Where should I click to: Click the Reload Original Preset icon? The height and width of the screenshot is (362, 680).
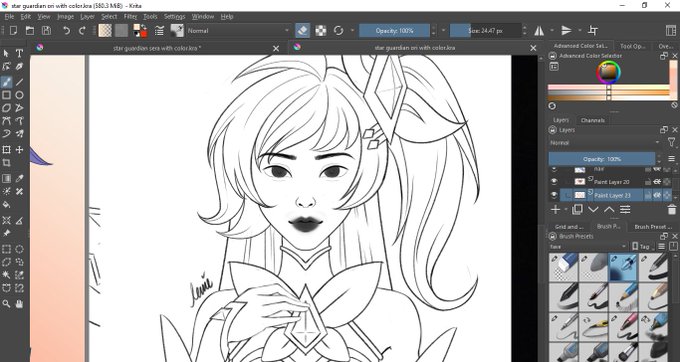[x=338, y=30]
